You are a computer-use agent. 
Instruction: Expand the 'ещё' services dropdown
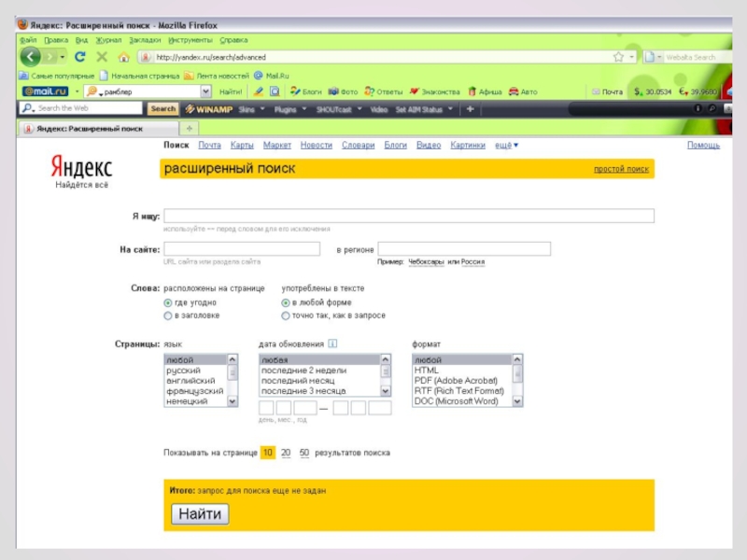pyautogui.click(x=506, y=146)
